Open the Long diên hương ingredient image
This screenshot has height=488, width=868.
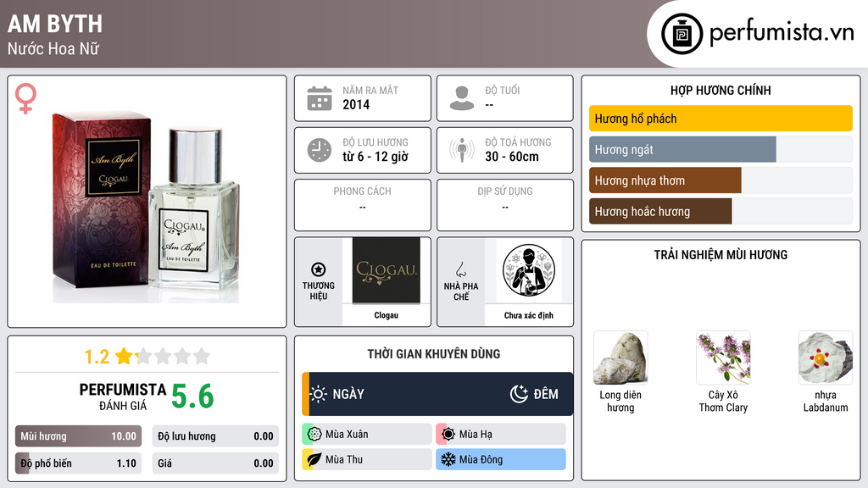click(x=620, y=358)
